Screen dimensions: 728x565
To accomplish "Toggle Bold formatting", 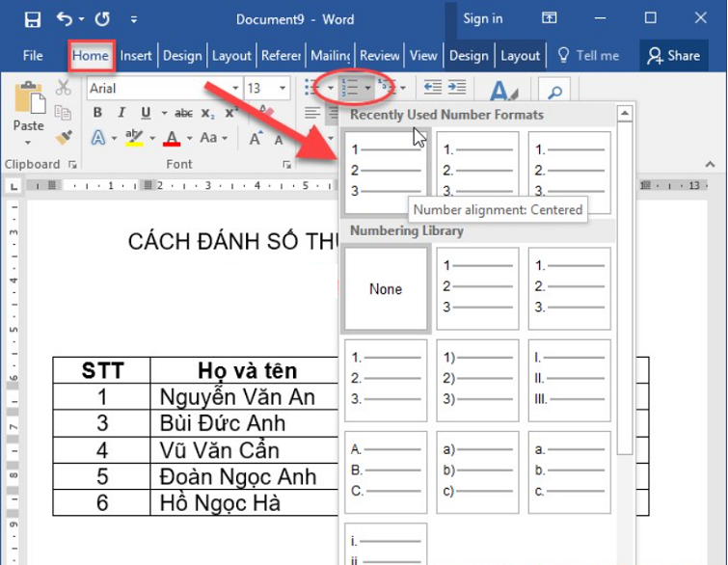I will [97, 113].
